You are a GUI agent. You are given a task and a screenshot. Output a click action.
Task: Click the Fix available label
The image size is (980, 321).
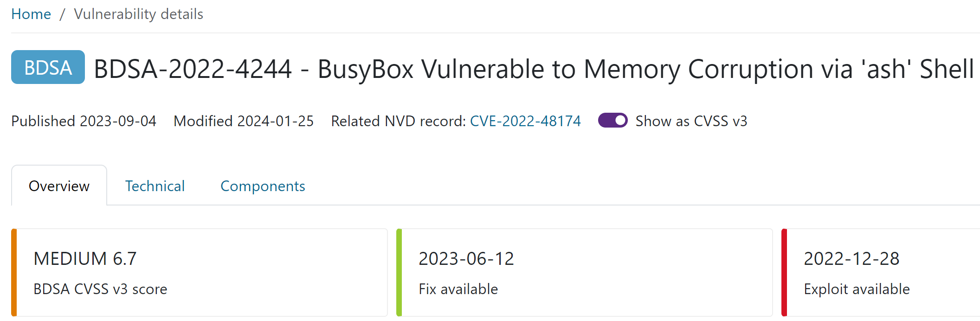pos(458,289)
